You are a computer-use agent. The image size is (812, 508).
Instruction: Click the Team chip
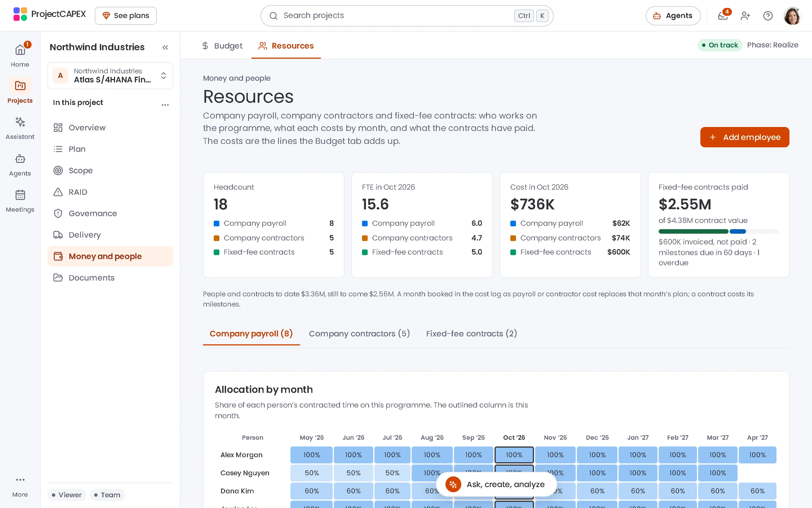pos(107,495)
